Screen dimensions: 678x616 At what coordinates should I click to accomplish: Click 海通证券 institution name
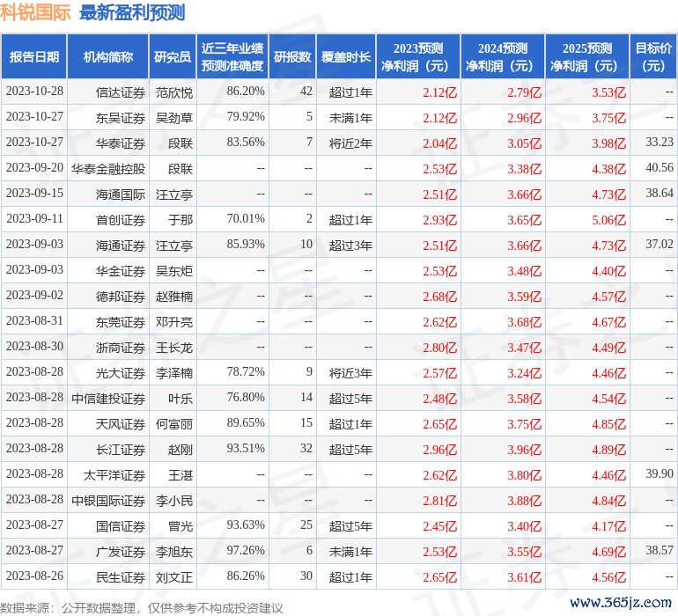[121, 246]
